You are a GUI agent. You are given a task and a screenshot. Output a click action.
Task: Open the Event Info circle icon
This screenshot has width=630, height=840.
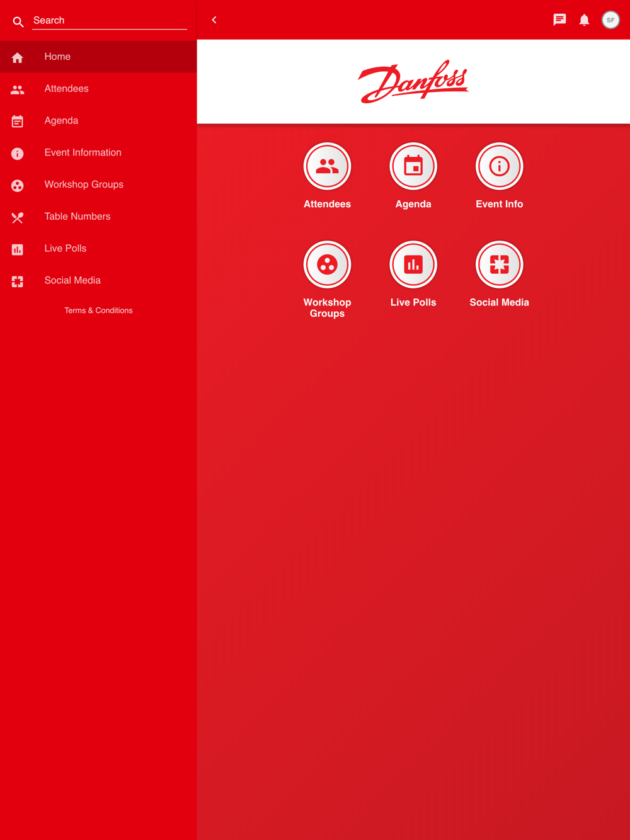(x=500, y=167)
